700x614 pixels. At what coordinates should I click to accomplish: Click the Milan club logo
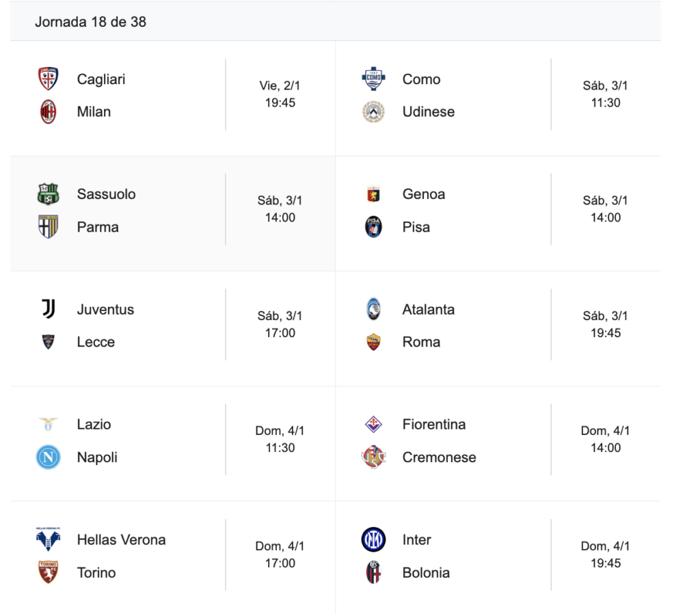[48, 111]
